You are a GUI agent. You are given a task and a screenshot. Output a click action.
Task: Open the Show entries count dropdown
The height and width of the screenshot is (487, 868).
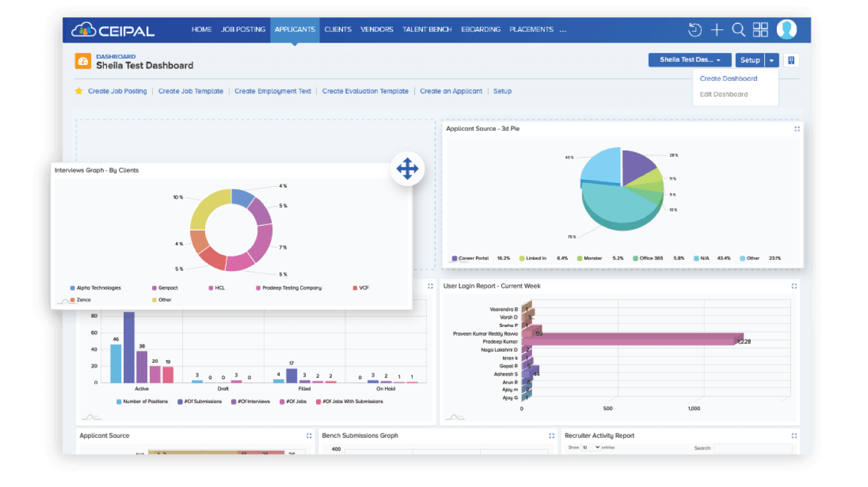(590, 447)
